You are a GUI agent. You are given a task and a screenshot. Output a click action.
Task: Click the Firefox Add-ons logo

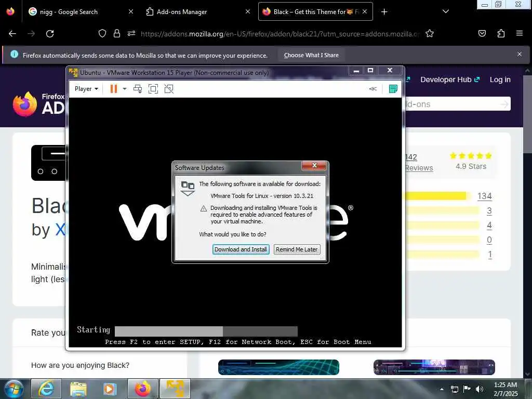pyautogui.click(x=39, y=104)
